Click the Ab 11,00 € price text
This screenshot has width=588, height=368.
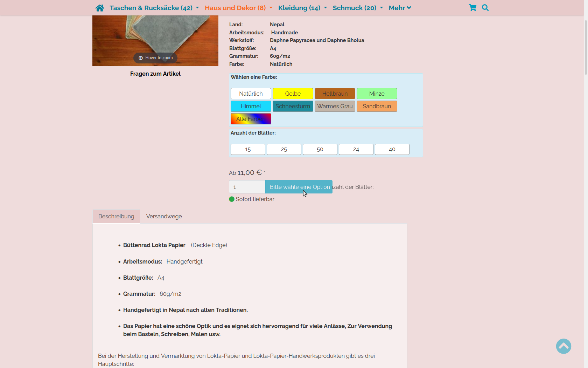(x=247, y=173)
